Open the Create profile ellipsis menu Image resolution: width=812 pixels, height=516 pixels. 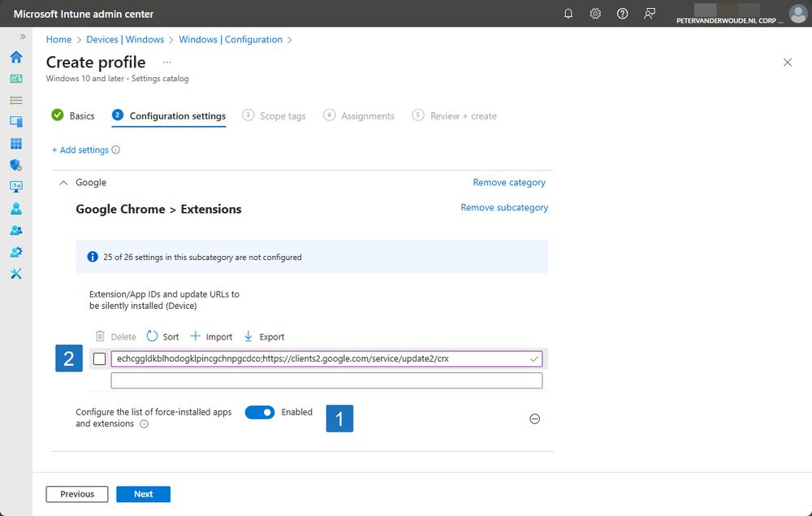pyautogui.click(x=166, y=63)
